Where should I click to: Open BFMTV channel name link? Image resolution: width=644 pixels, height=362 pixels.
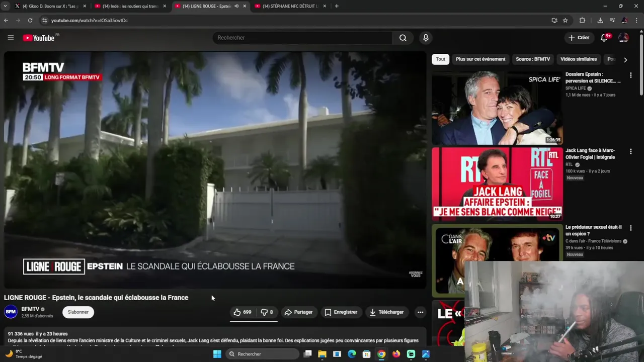coord(30,309)
